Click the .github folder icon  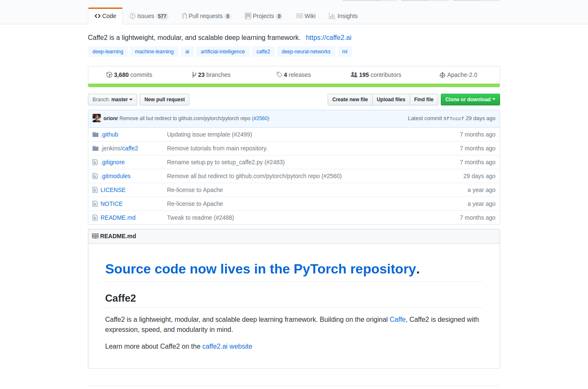point(95,134)
